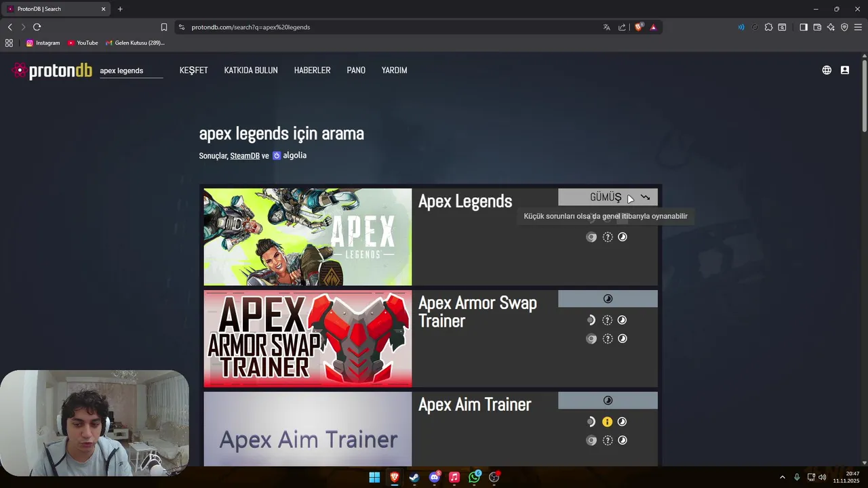Click the blue sound waves toolbar icon
Viewport: 868px width, 488px height.
pyautogui.click(x=741, y=27)
